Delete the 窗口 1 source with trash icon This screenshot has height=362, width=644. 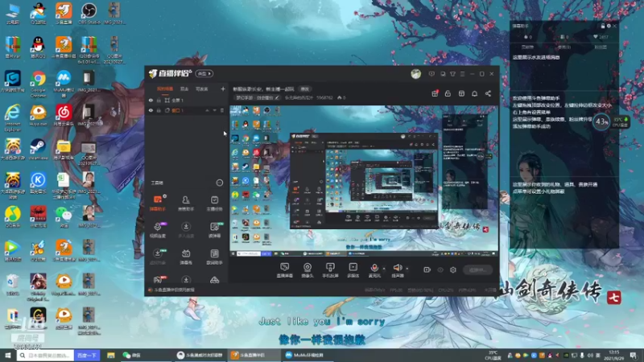222,110
